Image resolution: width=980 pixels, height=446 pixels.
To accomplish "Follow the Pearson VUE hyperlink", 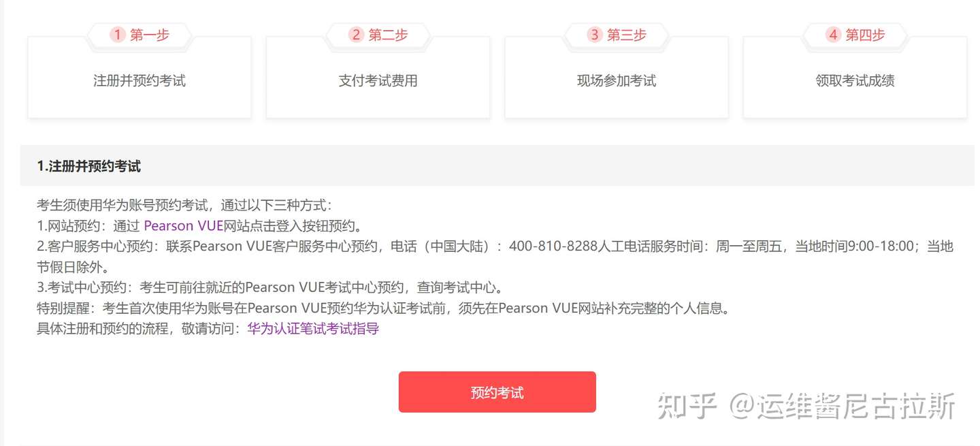I will (x=184, y=226).
